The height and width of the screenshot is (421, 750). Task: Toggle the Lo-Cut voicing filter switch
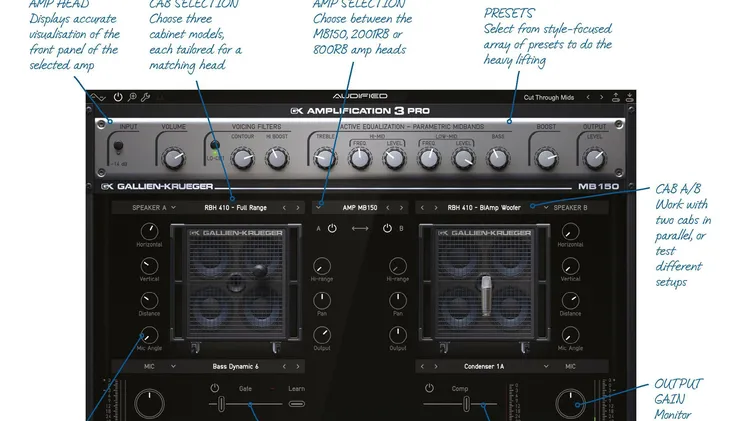click(x=215, y=145)
